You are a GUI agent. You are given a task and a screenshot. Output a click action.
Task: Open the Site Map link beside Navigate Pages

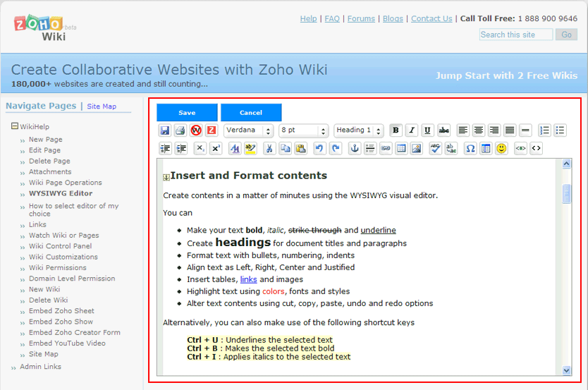point(102,106)
